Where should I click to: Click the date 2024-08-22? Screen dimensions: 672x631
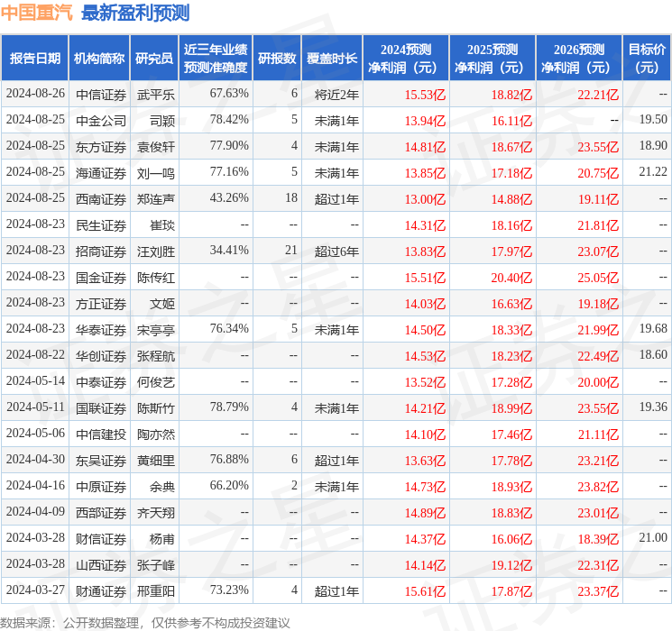click(x=35, y=354)
